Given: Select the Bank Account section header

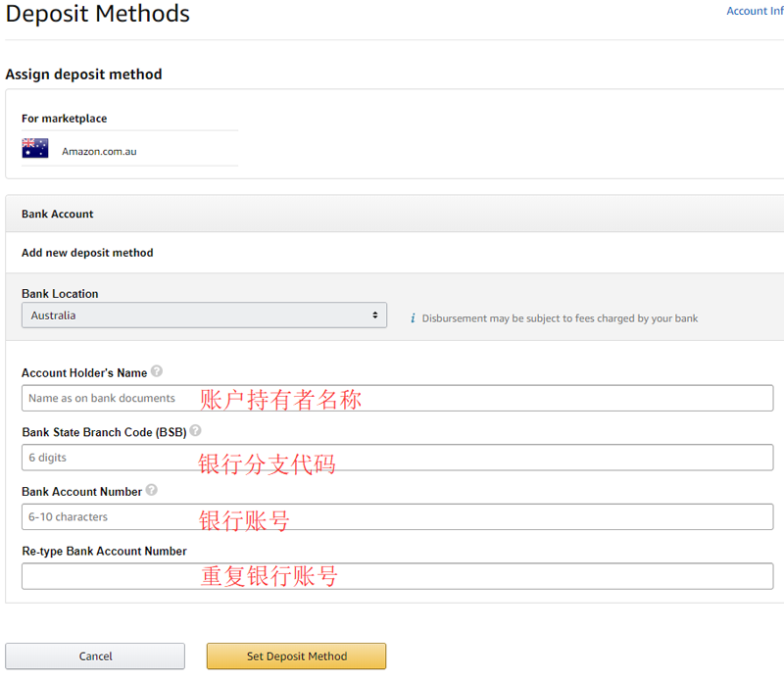Looking at the screenshot, I should [x=395, y=214].
